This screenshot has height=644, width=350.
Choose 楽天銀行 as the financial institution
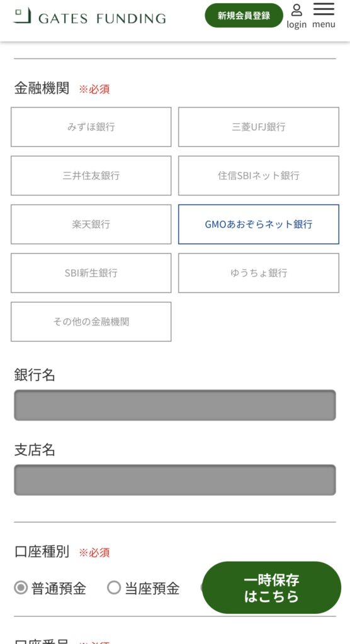click(91, 225)
